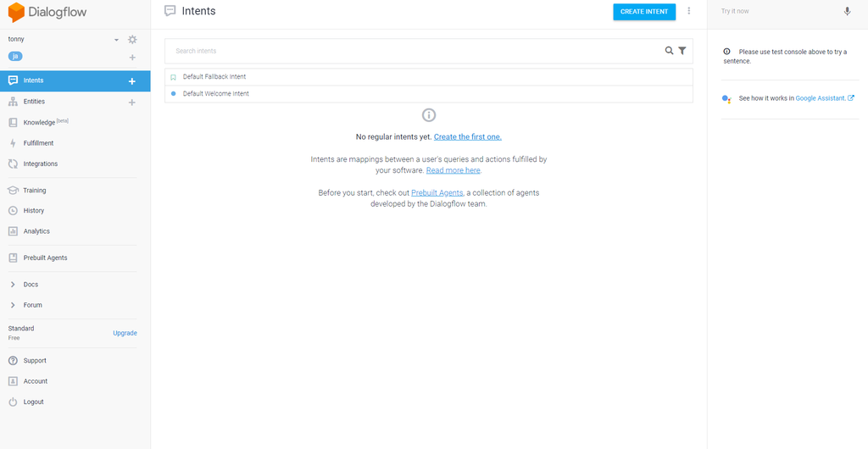The image size is (868, 449).
Task: Click the Prebuilt Agents link in the message
Action: coord(437,193)
